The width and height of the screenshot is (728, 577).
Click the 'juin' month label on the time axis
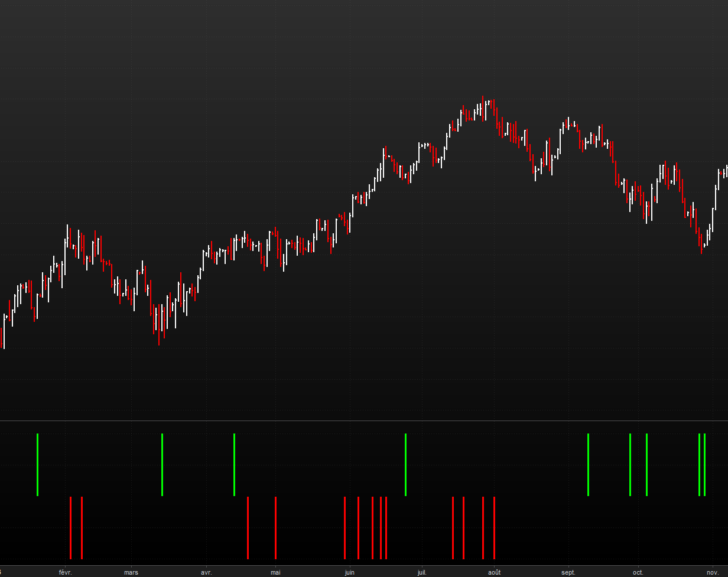click(x=350, y=572)
